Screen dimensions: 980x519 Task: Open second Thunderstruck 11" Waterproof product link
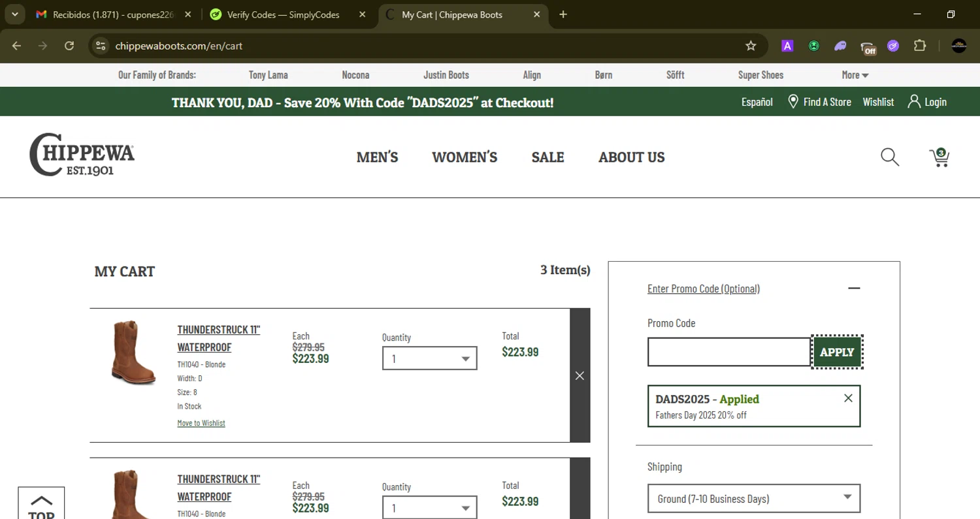tap(219, 488)
